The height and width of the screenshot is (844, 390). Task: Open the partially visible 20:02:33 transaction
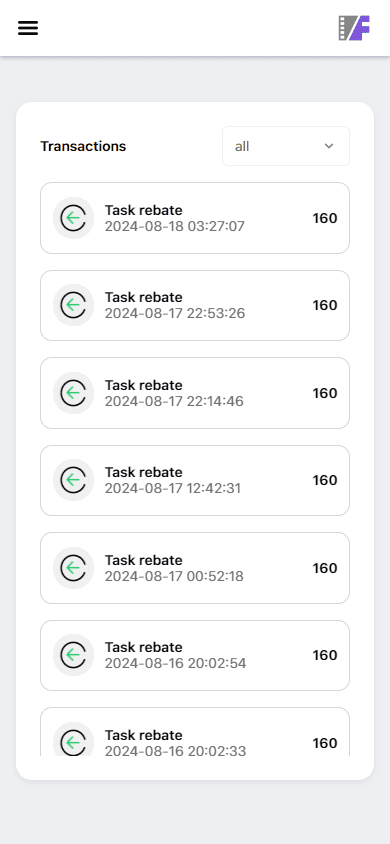[x=195, y=732]
